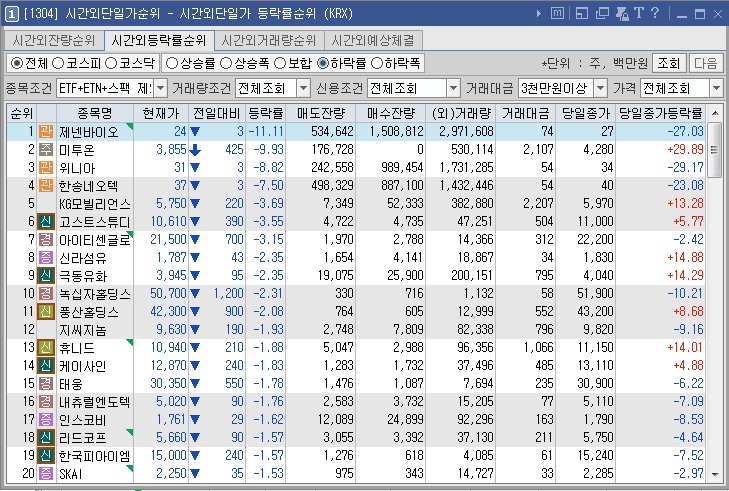Screen dimensions: 729x491
Task: Click the stock name 지씨지놈
Action: pos(83,330)
